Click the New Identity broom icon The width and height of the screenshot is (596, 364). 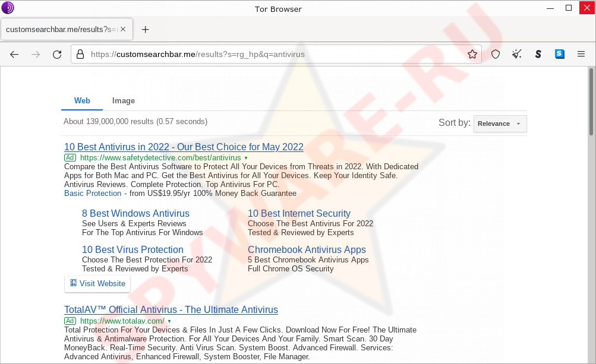click(516, 54)
